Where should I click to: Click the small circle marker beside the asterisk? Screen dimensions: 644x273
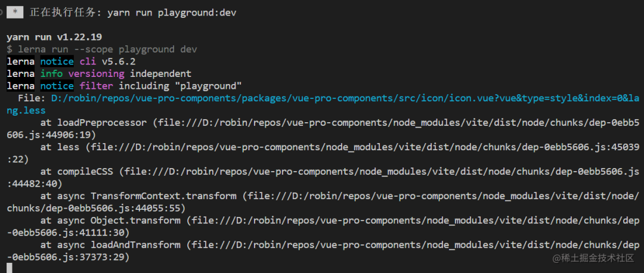1,13
